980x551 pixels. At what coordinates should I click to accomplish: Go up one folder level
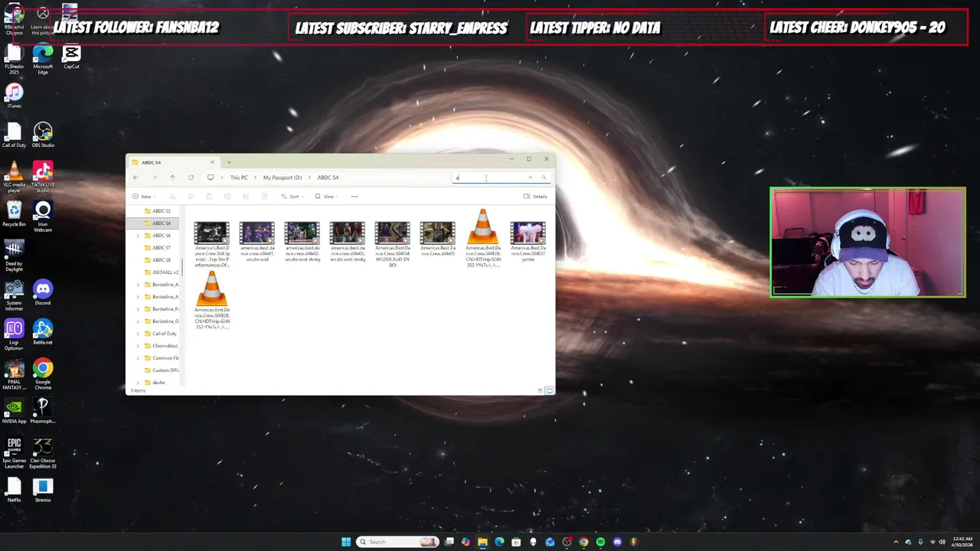[172, 178]
